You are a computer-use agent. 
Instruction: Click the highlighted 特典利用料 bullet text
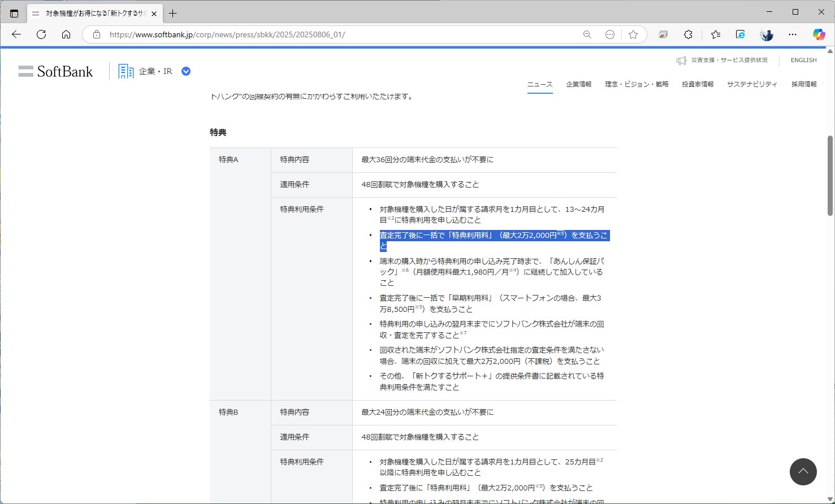[494, 241]
